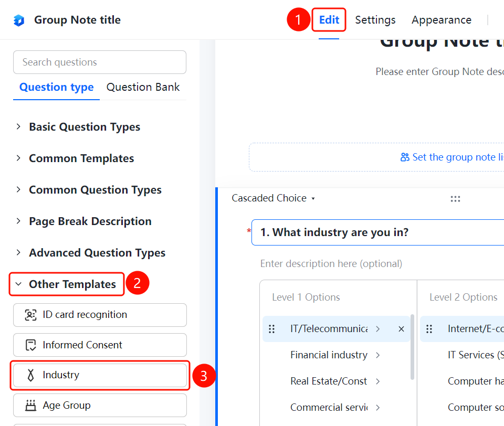Click drag handle beside IT/Telecommunications option

pos(271,329)
